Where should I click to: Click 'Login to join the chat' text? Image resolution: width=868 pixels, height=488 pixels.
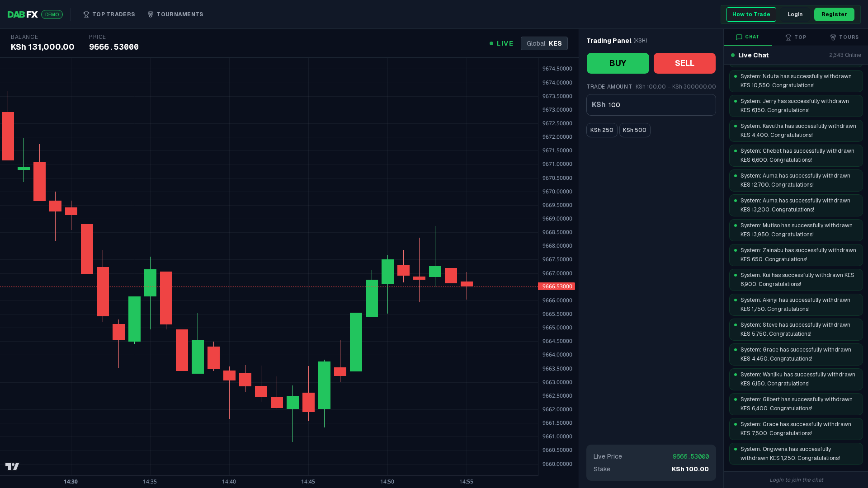click(796, 480)
